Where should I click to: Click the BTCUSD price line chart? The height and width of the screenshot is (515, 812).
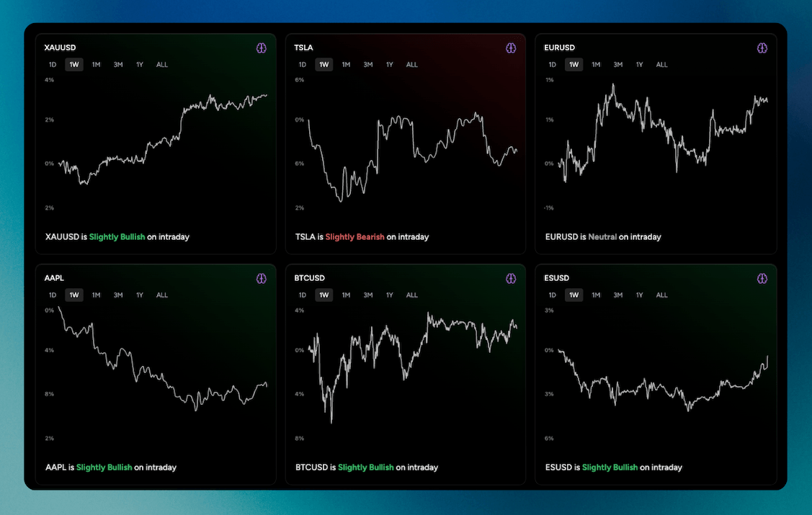pos(413,367)
